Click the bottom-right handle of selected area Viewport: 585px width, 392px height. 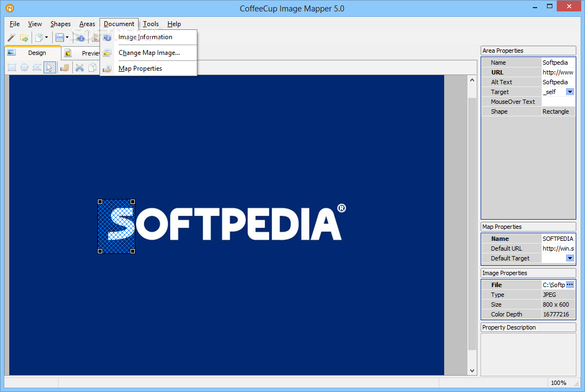(x=133, y=251)
